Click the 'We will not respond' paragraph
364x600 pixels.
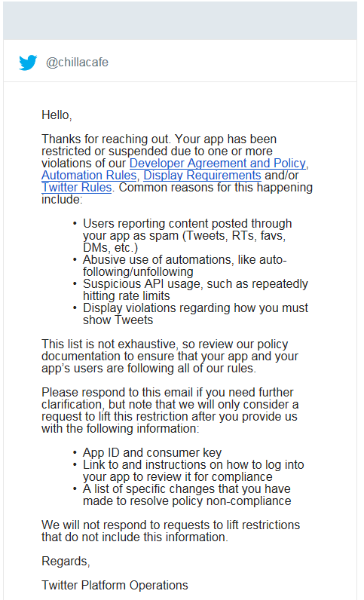coord(171,531)
